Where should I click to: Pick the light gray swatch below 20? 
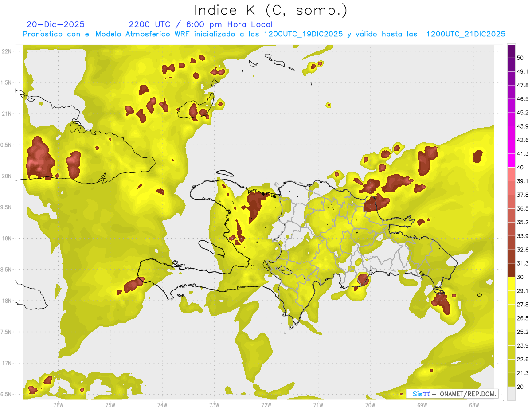(512, 393)
